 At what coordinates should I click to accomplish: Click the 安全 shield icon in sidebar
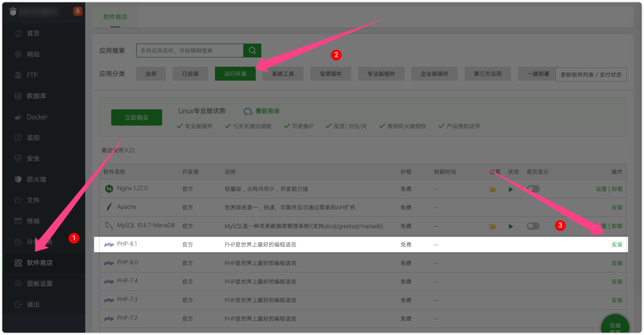18,158
